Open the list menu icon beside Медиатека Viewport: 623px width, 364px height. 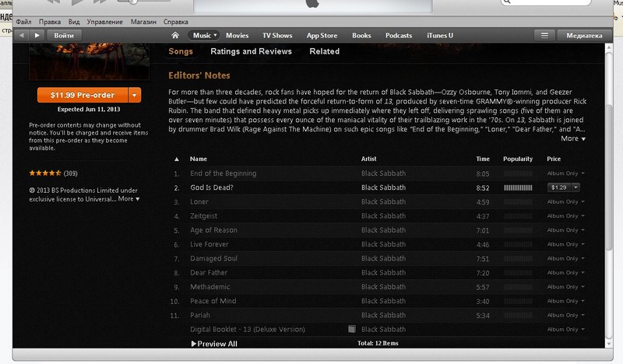click(544, 35)
